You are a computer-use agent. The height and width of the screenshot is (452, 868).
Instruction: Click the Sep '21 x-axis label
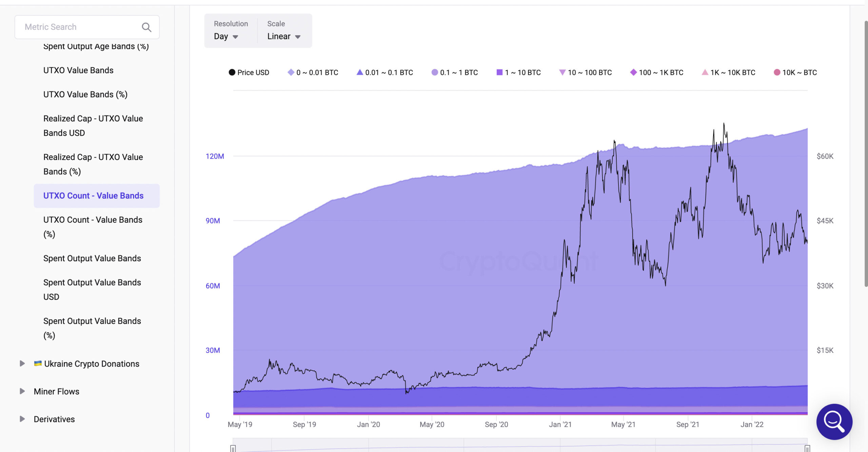688,425
